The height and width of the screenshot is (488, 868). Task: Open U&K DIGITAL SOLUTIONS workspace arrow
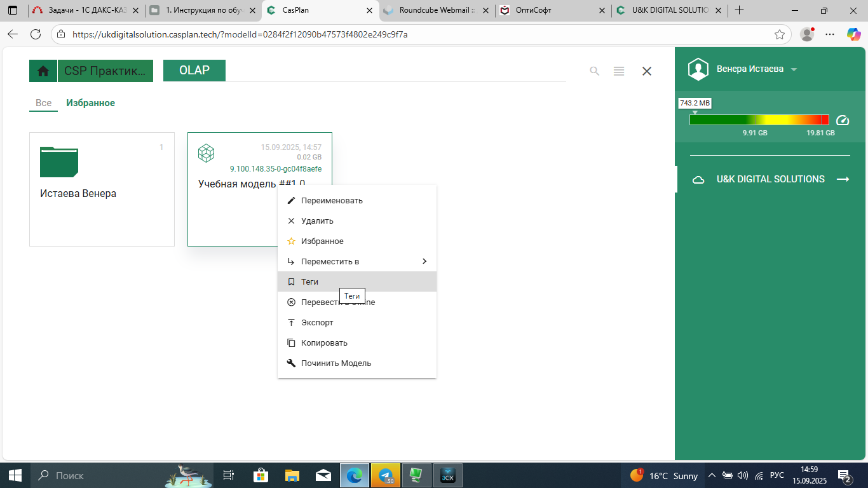click(843, 179)
